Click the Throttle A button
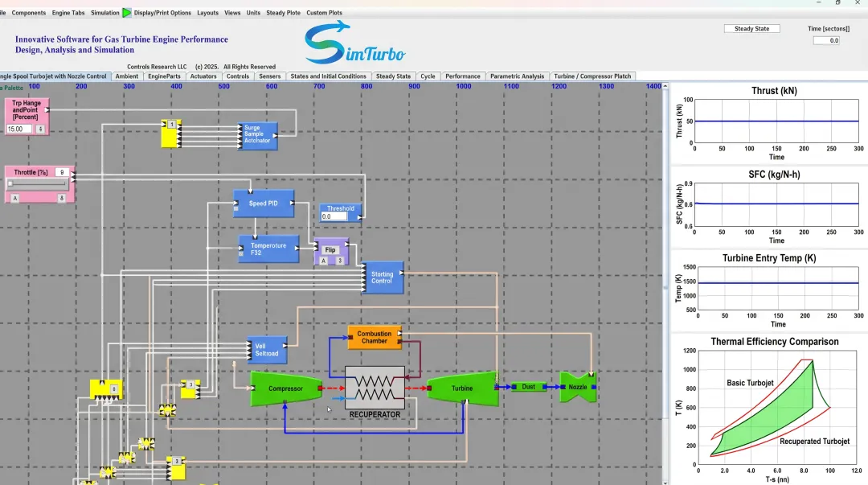Image resolution: width=868 pixels, height=485 pixels. coord(15,198)
